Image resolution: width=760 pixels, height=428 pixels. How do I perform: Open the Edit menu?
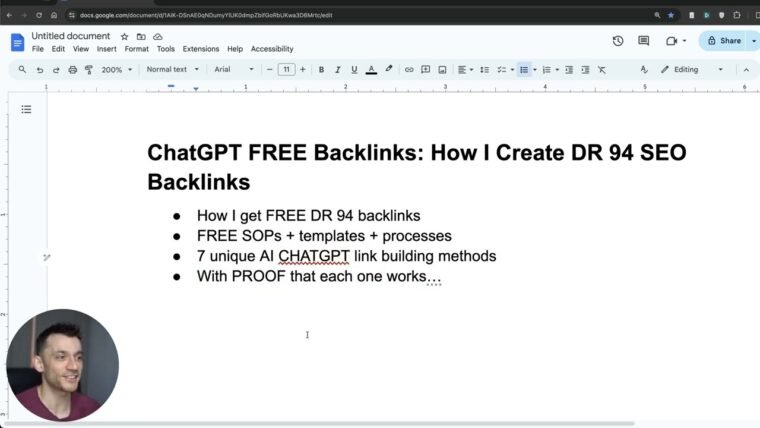pyautogui.click(x=58, y=49)
